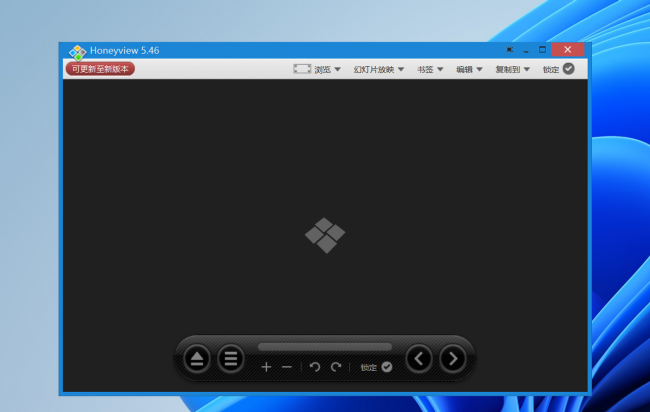This screenshot has height=412, width=650.
Task: Go to previous image arrow
Action: coord(419,359)
